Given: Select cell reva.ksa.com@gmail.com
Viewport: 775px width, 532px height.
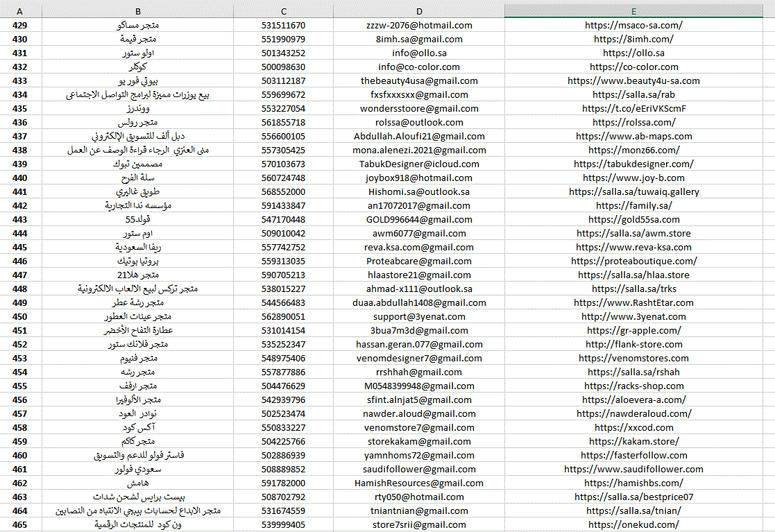Looking at the screenshot, I should [419, 246].
